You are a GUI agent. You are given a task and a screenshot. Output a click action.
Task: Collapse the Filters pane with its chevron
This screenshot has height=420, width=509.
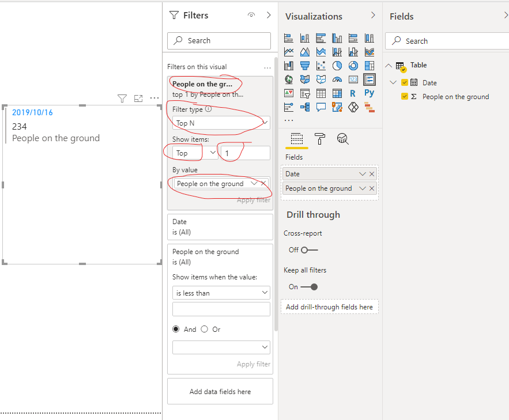[269, 15]
